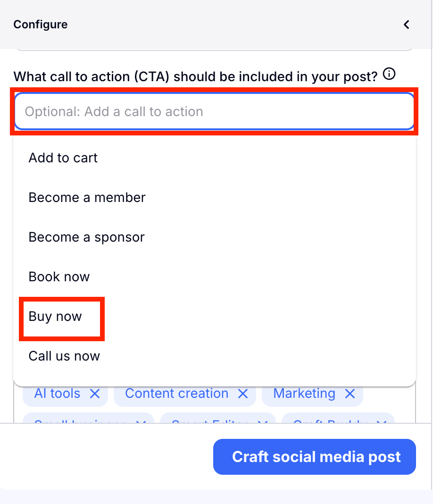Delete the "Marketing" tag

coord(350,394)
